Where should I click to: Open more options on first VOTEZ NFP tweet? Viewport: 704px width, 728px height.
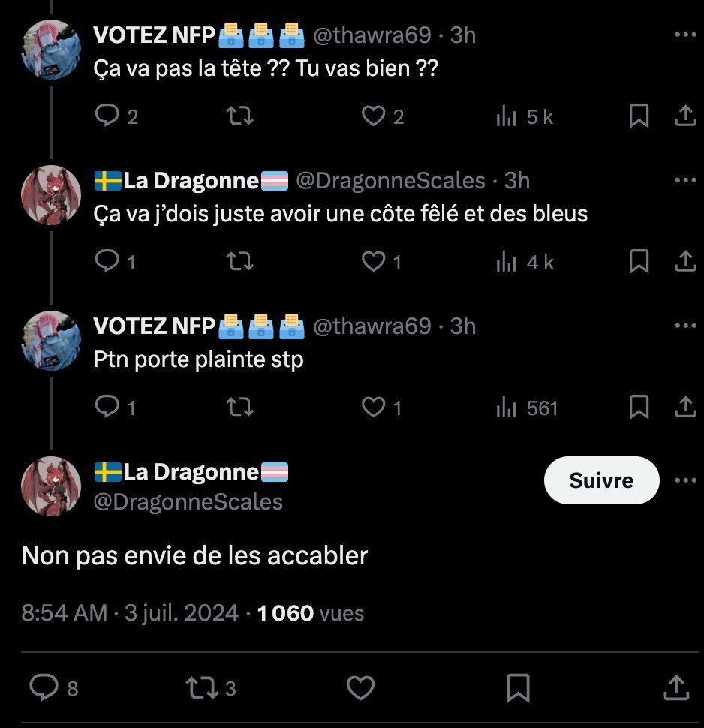[x=685, y=35]
